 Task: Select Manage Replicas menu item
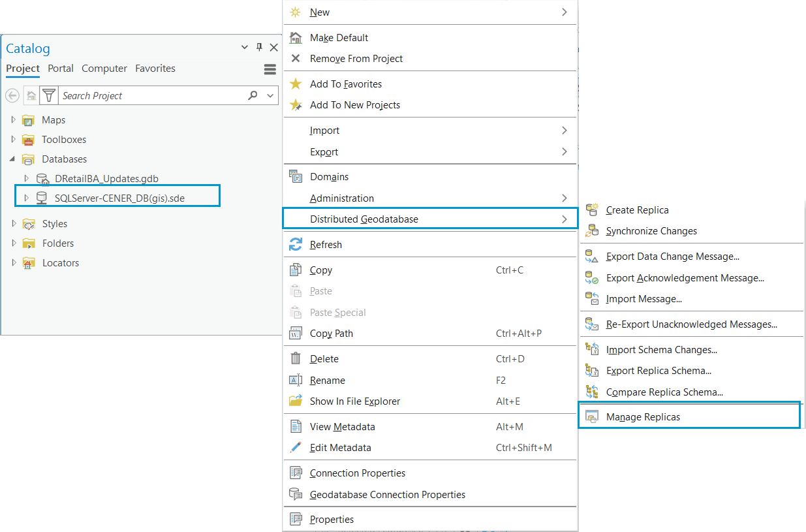(x=643, y=416)
